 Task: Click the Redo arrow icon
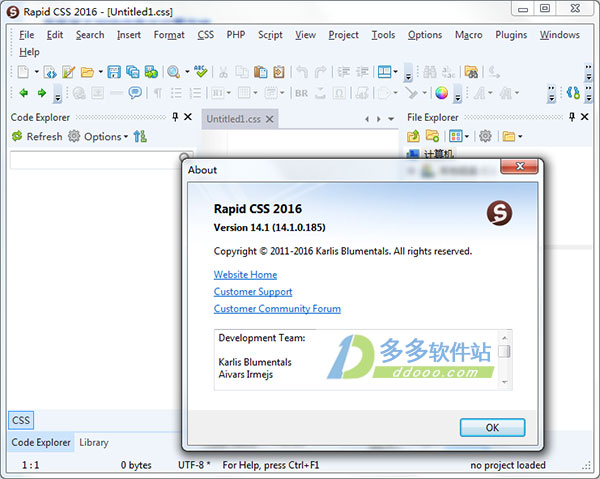[320, 72]
